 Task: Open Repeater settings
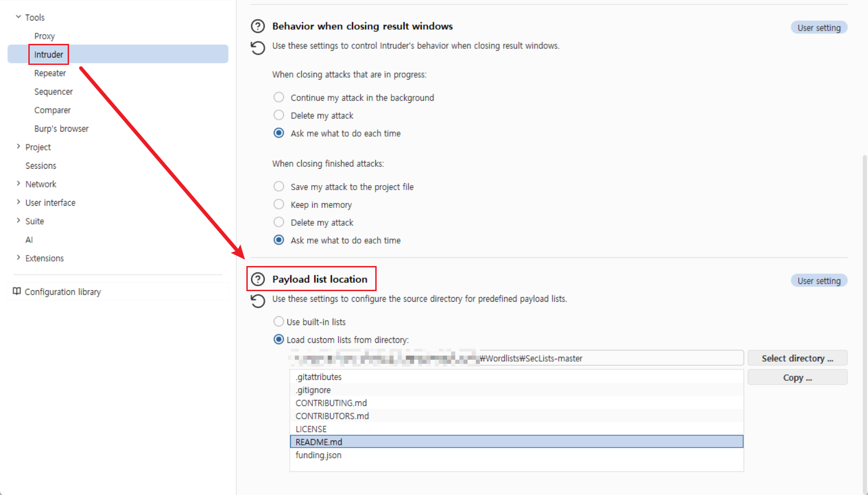pyautogui.click(x=50, y=73)
